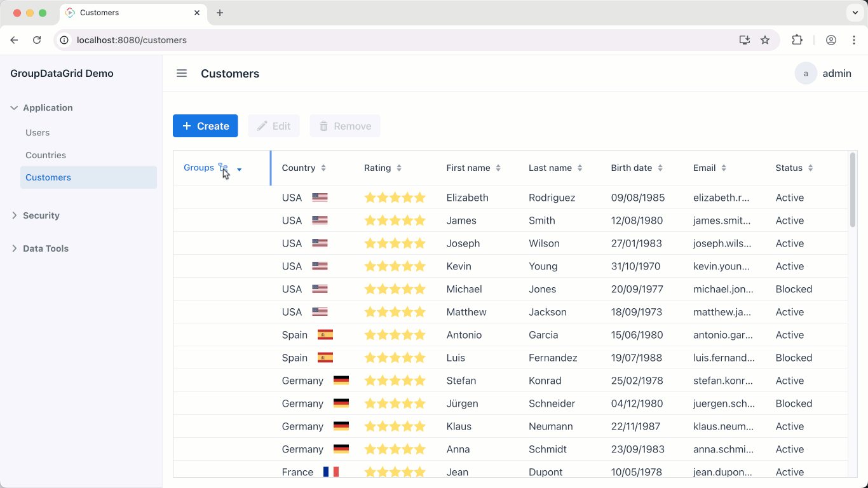Expand the Security menu section
Screen dimensions: 868x488
[x=41, y=215]
